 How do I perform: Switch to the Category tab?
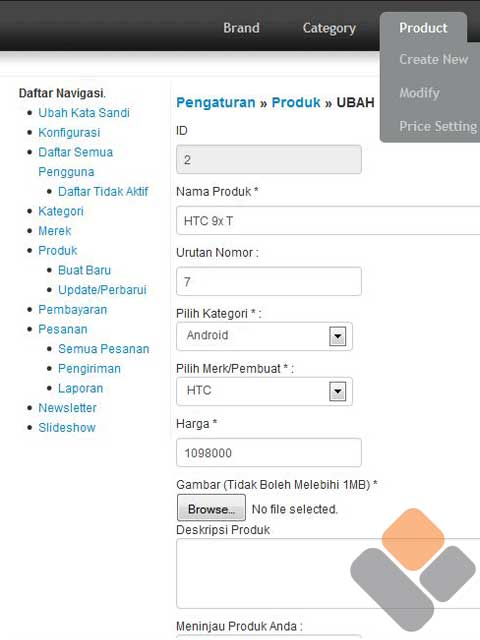pos(329,28)
